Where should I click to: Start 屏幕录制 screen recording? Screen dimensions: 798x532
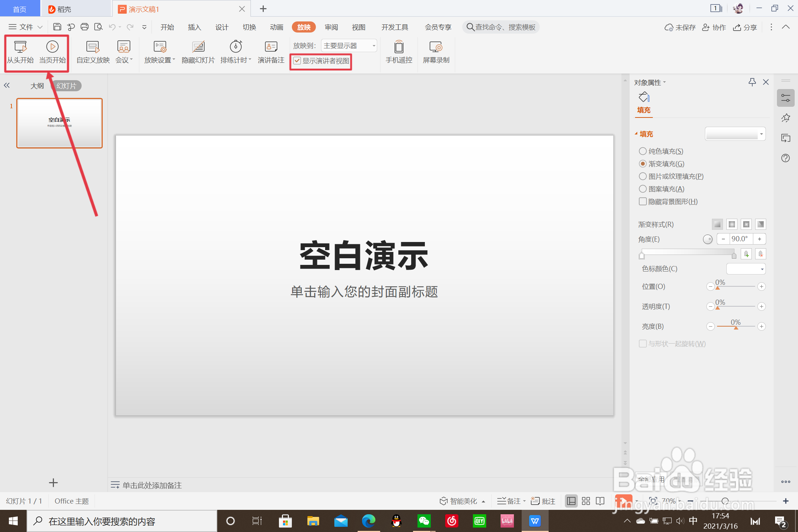coord(436,47)
